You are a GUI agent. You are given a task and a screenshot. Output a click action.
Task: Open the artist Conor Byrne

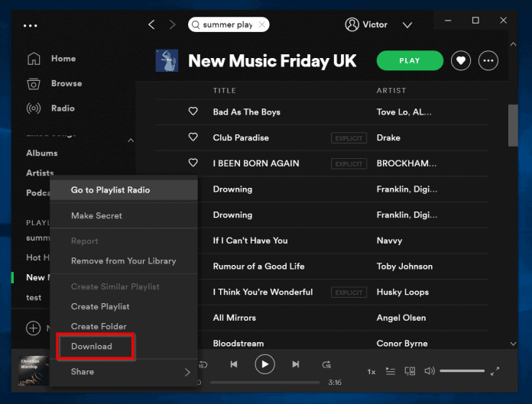pos(402,344)
